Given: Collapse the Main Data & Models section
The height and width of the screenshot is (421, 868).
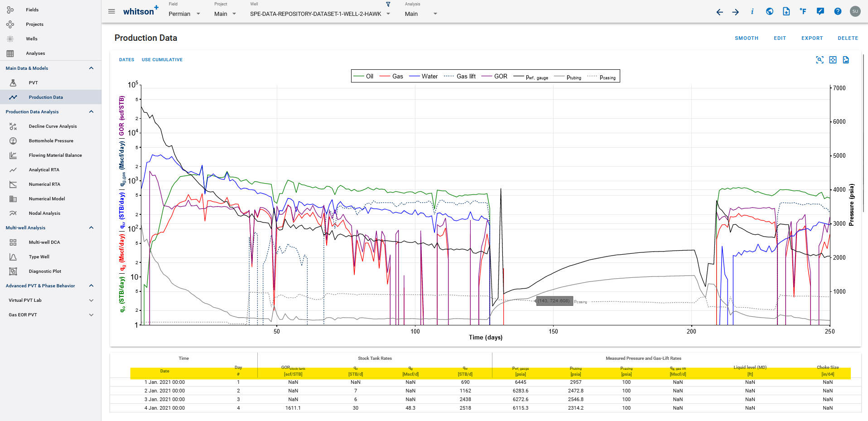Looking at the screenshot, I should point(91,68).
